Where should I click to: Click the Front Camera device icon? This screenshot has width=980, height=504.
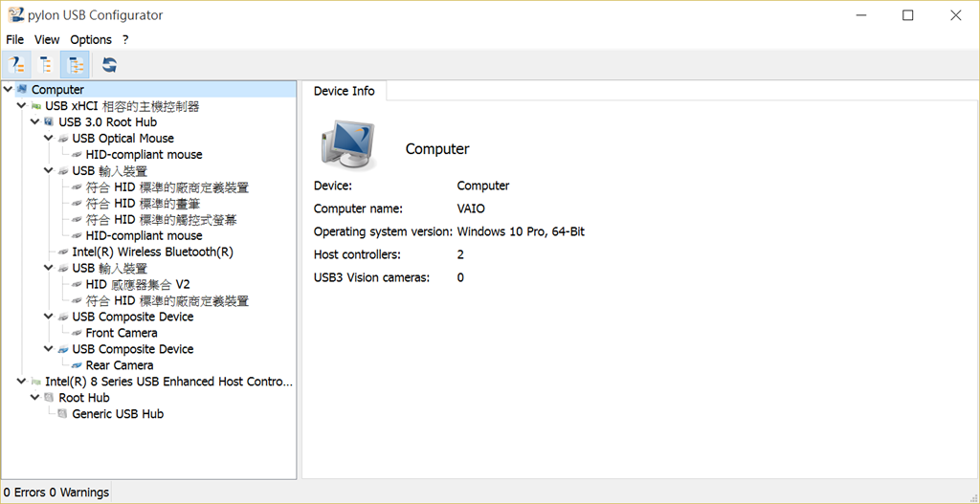tap(77, 333)
